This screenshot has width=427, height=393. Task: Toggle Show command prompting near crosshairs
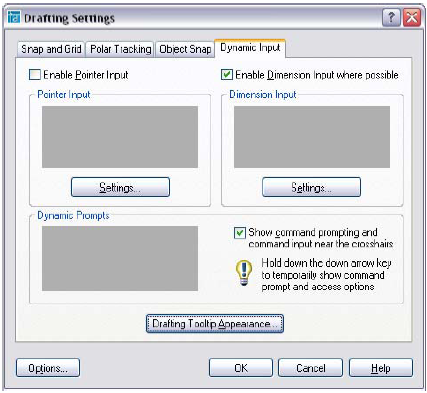point(240,233)
